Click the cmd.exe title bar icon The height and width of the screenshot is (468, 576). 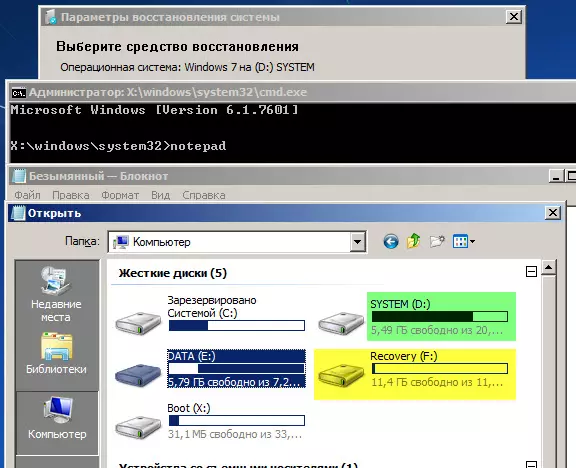18,93
